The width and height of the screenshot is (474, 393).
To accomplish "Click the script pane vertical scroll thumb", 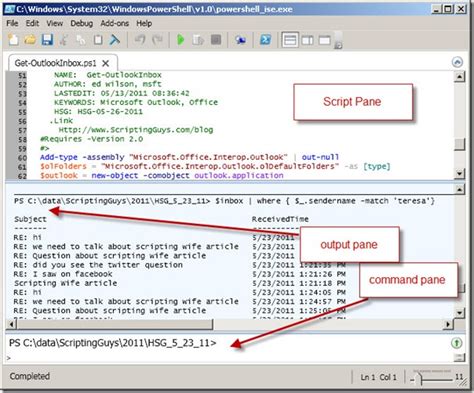I will (x=460, y=144).
